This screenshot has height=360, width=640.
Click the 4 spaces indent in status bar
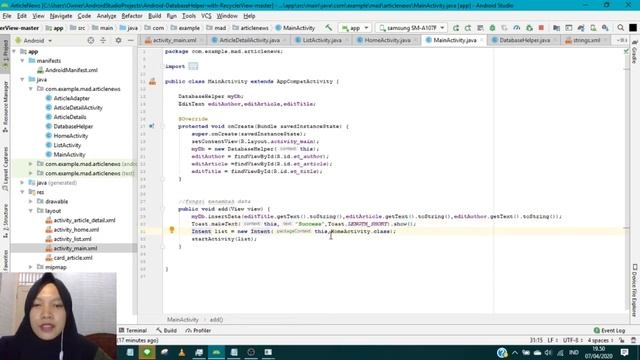pos(600,340)
